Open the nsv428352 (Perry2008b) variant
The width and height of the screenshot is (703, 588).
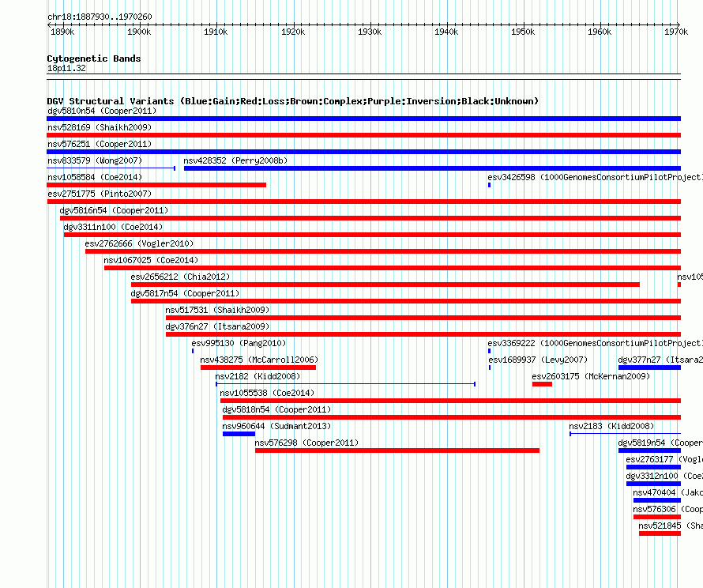coord(235,160)
